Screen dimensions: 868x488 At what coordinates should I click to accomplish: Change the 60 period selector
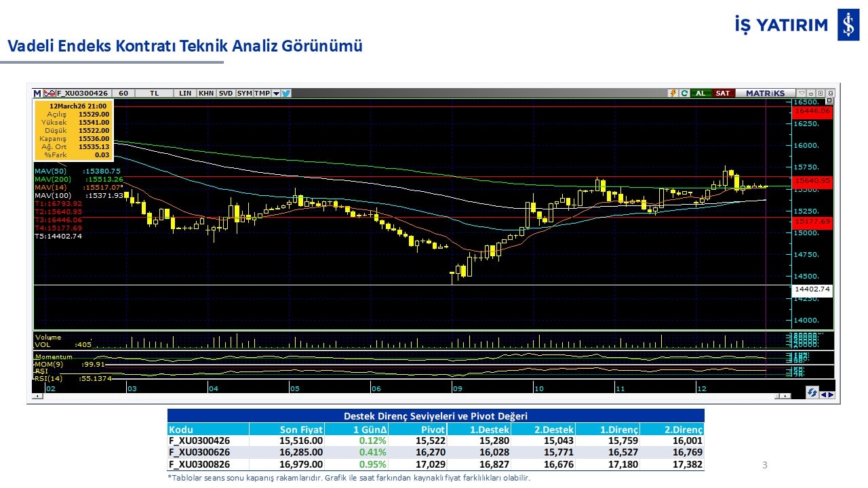click(x=123, y=94)
